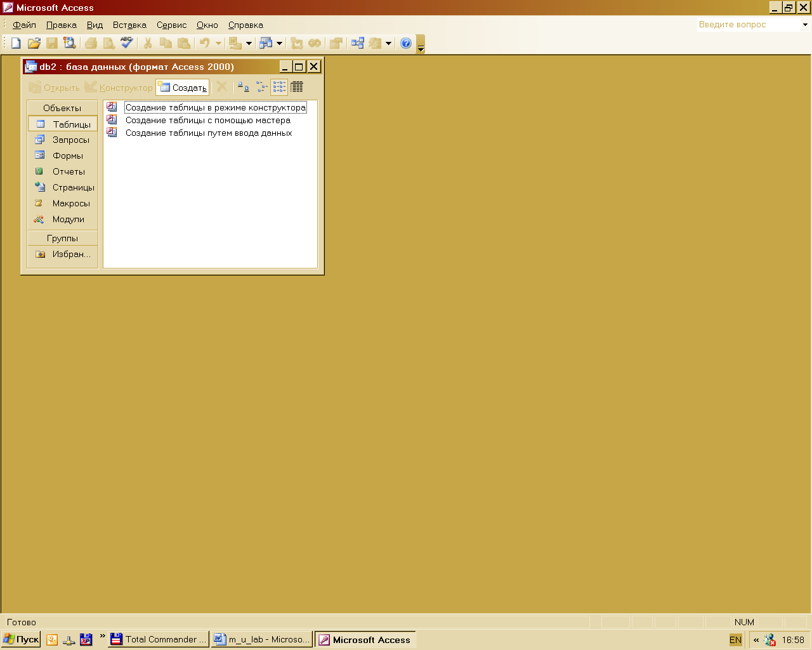Screen dimensions: 812x650
Task: Expand Undo dropdown arrow
Action: pyautogui.click(x=218, y=43)
